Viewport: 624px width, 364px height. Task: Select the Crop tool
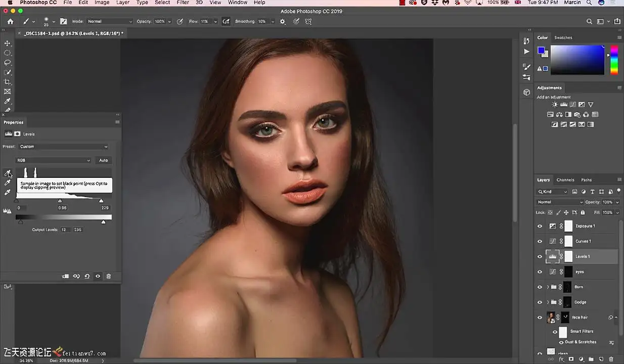point(8,82)
